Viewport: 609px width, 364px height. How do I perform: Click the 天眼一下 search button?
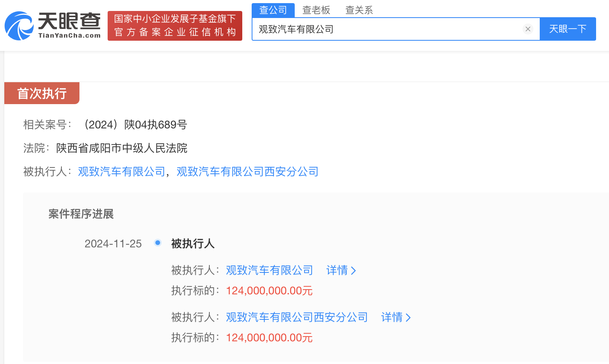click(568, 29)
